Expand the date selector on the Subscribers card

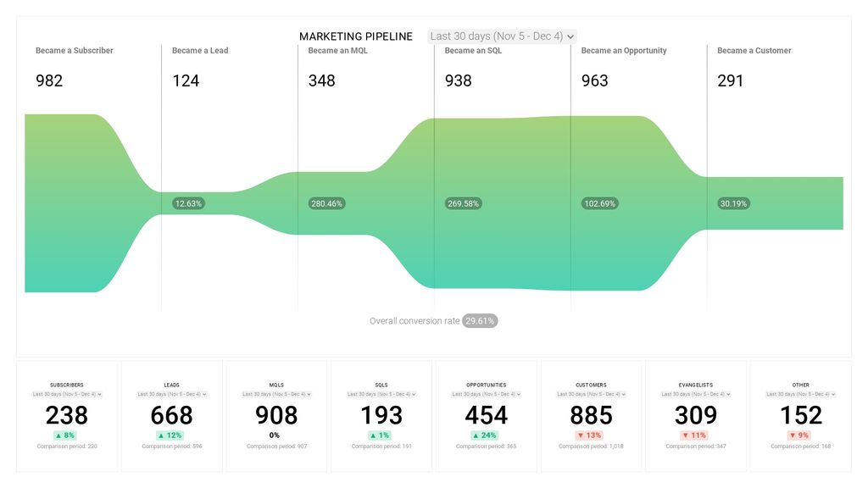tap(66, 394)
